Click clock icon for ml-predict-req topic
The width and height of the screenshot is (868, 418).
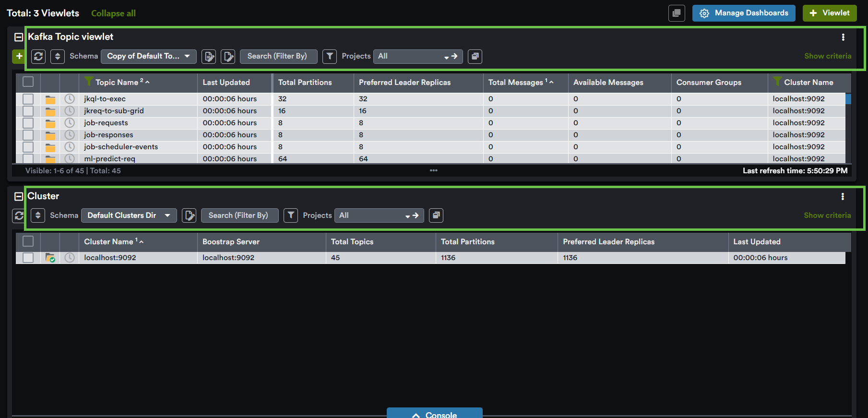[x=70, y=158]
